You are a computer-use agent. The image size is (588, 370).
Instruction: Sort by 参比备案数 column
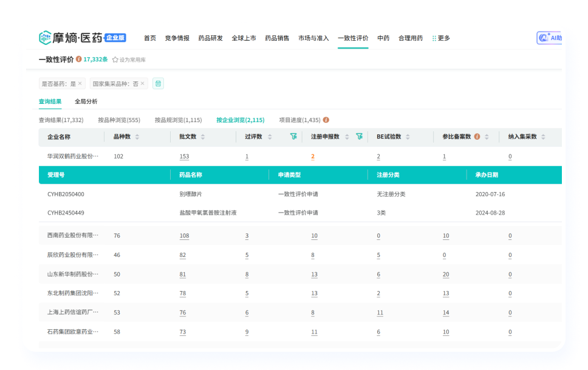click(487, 137)
